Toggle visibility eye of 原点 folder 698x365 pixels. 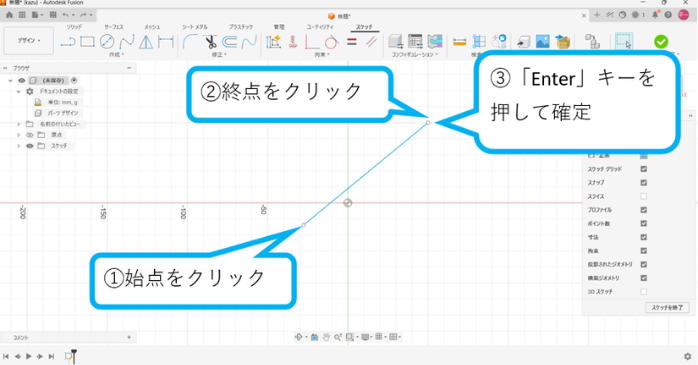click(x=30, y=135)
